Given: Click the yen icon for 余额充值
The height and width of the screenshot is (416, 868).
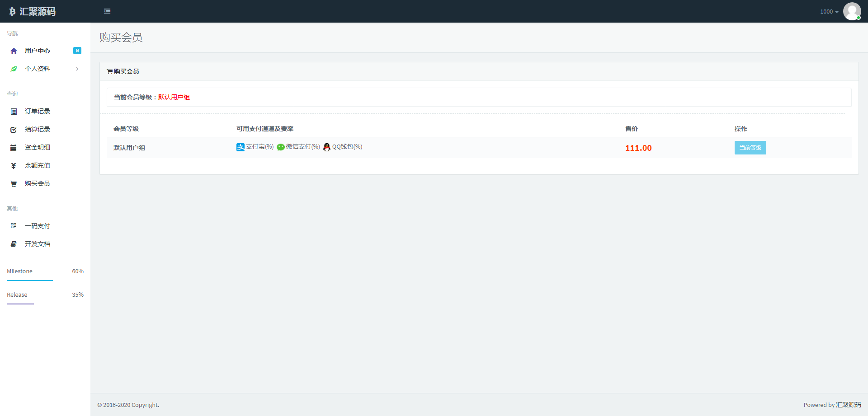Looking at the screenshot, I should pyautogui.click(x=14, y=166).
